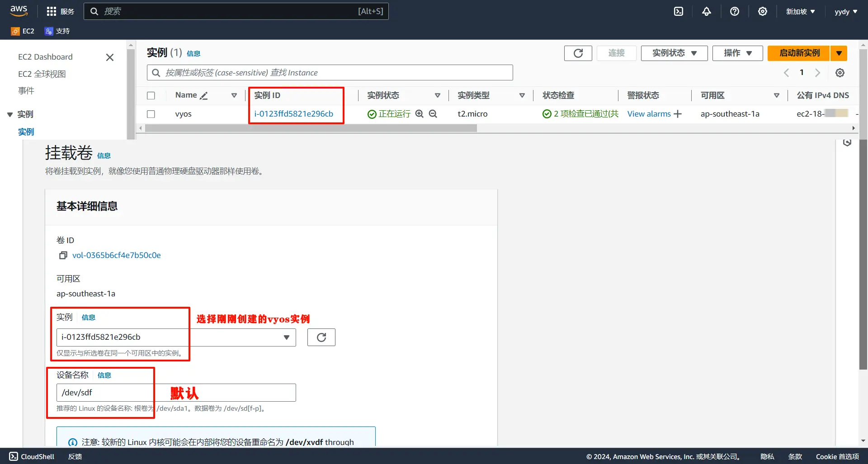
Task: Sort by 实例类型 column arrow
Action: tap(522, 95)
